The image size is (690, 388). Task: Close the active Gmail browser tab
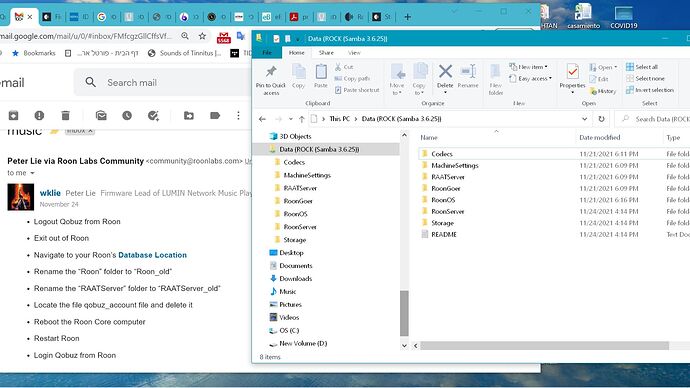click(30, 17)
